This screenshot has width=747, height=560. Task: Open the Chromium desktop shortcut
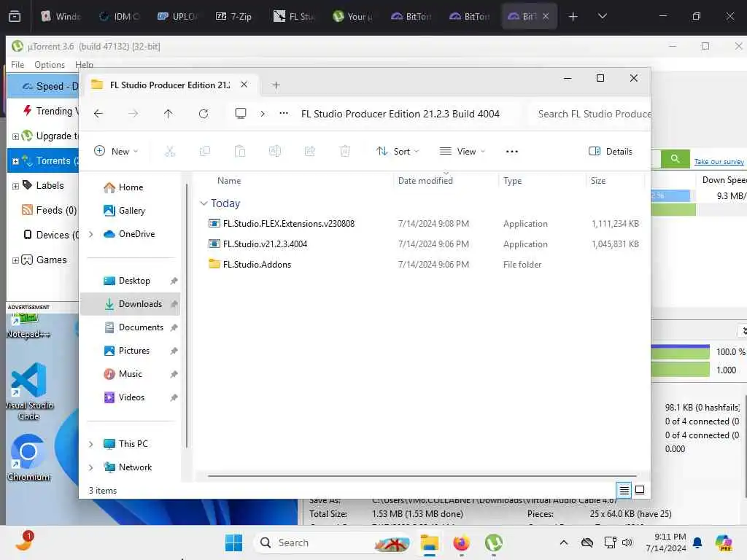(x=28, y=457)
